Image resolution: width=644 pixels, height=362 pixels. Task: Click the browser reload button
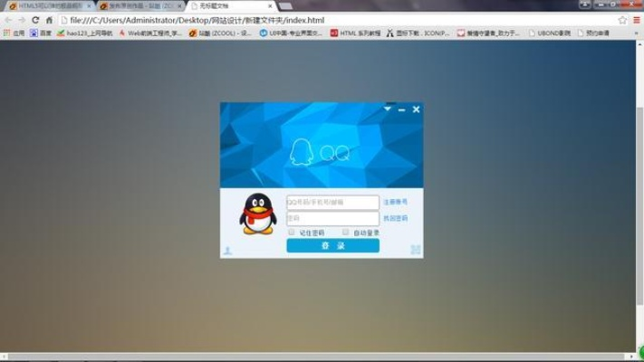coord(36,19)
